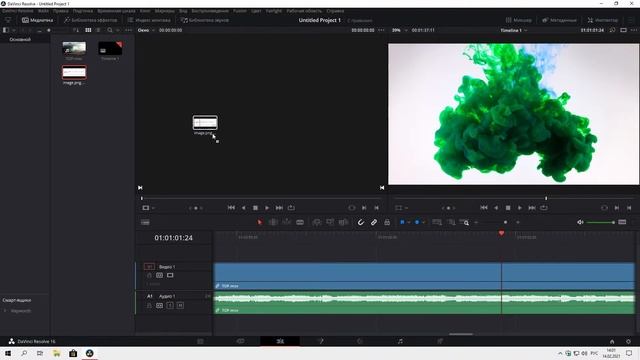This screenshot has width=640, height=360.
Task: Click the Insert Clip icon in timeline toolbar
Action: (x=317, y=222)
